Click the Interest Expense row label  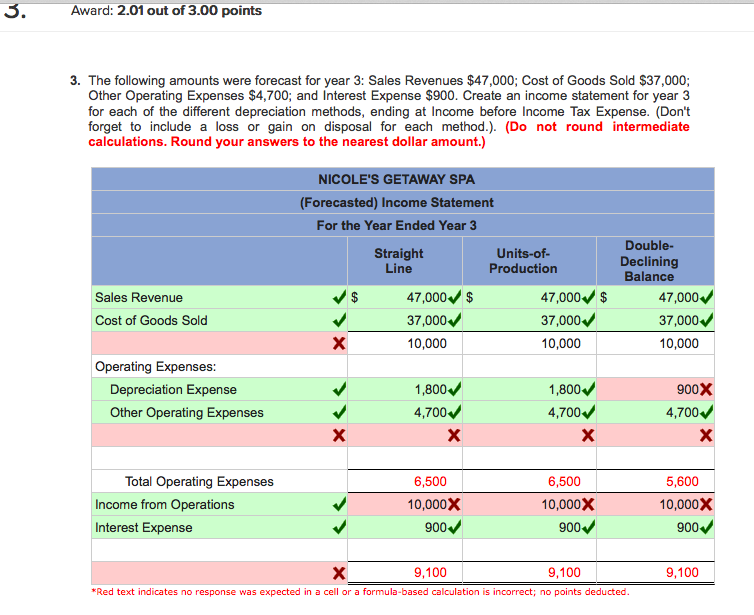[143, 527]
